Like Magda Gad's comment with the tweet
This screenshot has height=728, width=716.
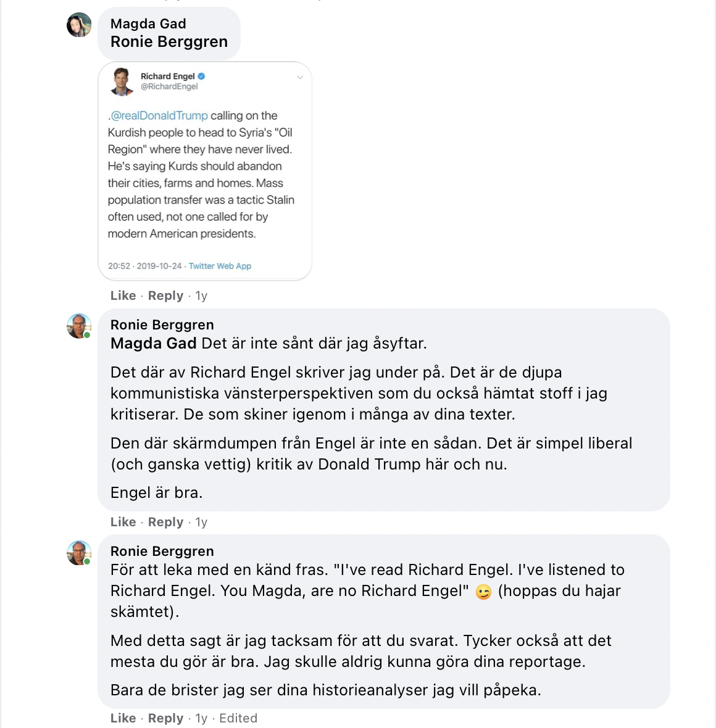pyautogui.click(x=123, y=296)
